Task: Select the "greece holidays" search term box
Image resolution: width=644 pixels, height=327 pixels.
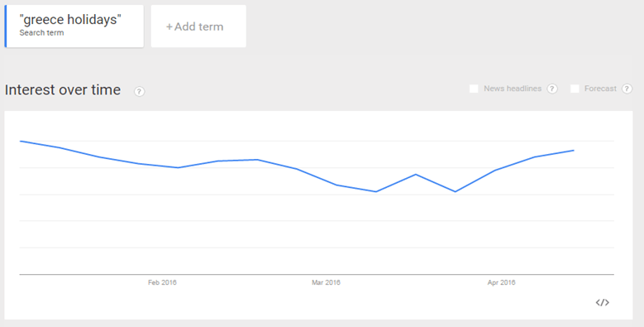Action: click(x=74, y=26)
